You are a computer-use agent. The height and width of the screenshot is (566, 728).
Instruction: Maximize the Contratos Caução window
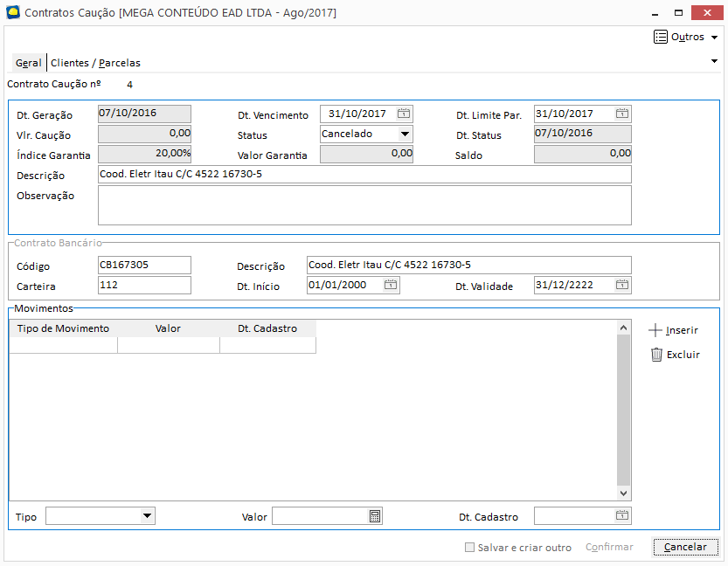pyautogui.click(x=678, y=12)
